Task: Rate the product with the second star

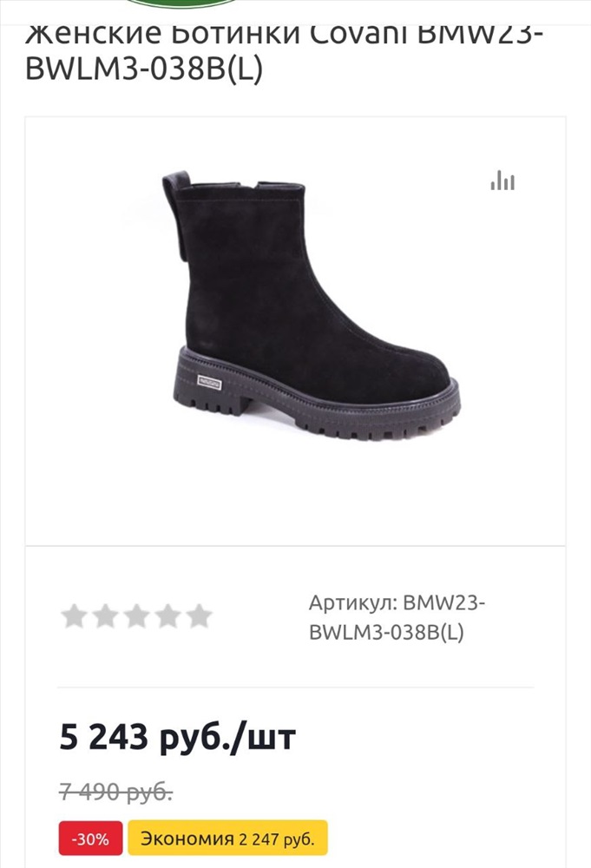Action: point(105,616)
